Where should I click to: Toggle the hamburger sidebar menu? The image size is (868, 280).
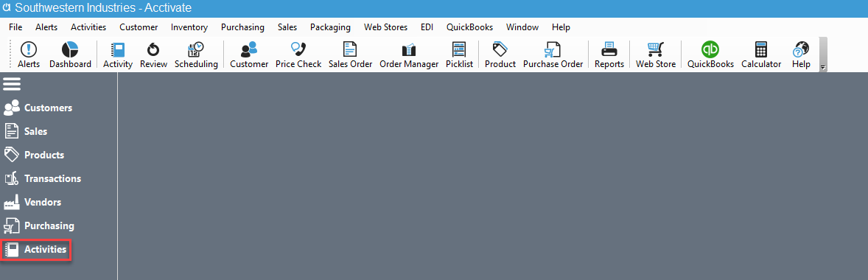(x=13, y=84)
